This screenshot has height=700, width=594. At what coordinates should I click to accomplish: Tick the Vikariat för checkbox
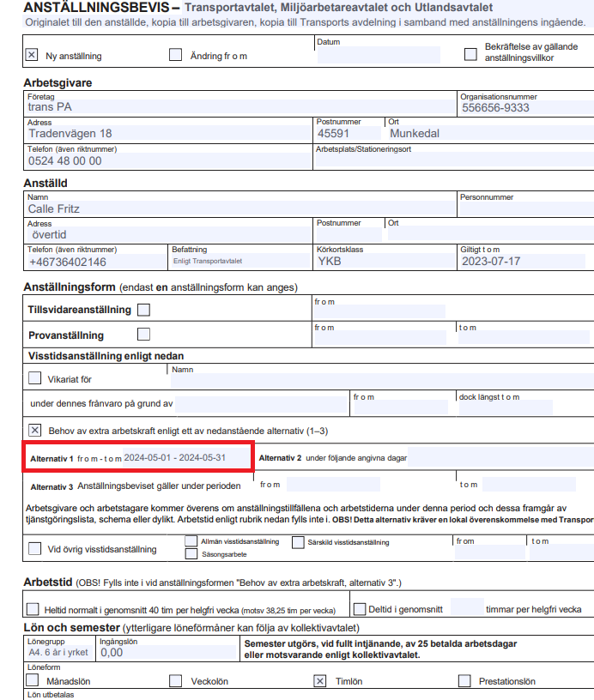pos(35,378)
